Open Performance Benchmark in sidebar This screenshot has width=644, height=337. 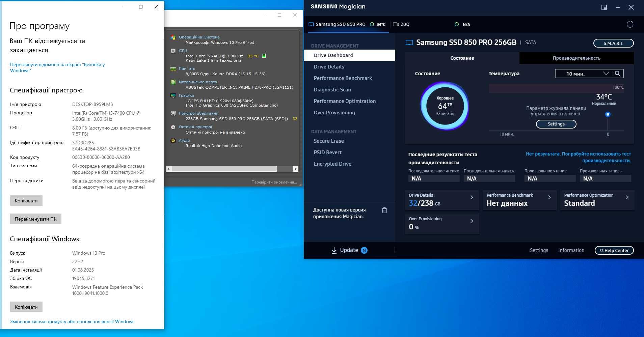click(349, 78)
